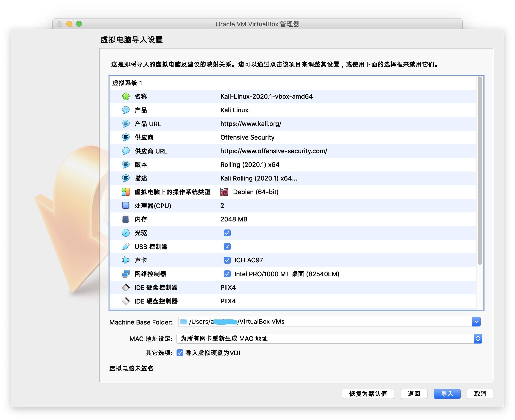Select the Kali Linux product value

point(234,110)
